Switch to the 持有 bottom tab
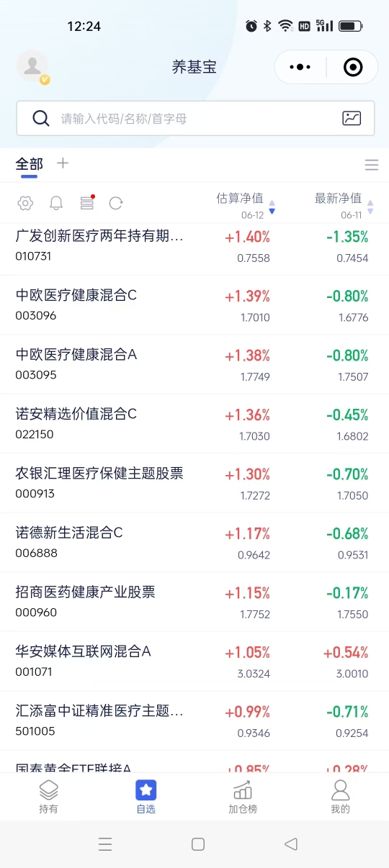 pyautogui.click(x=48, y=797)
